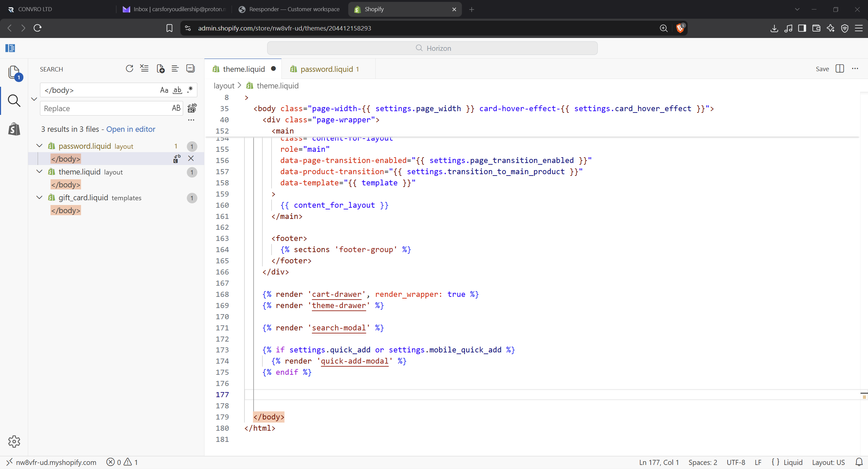Open new search editor
This screenshot has width=868, height=469.
tap(160, 69)
